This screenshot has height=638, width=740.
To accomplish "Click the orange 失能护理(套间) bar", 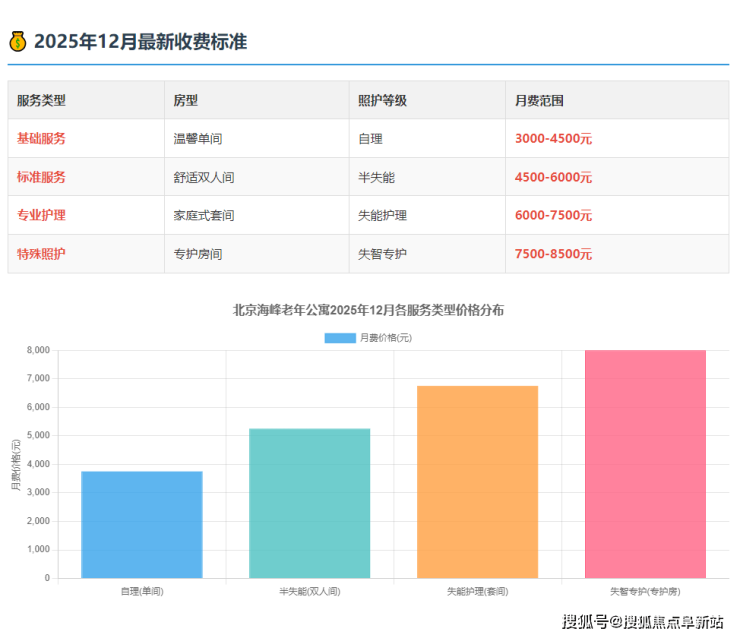I will (477, 481).
